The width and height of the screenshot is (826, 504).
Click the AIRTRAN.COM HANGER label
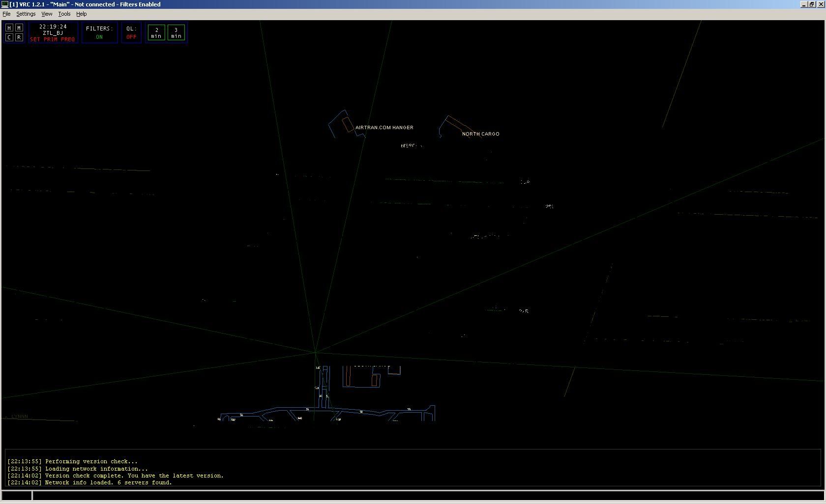click(x=384, y=128)
